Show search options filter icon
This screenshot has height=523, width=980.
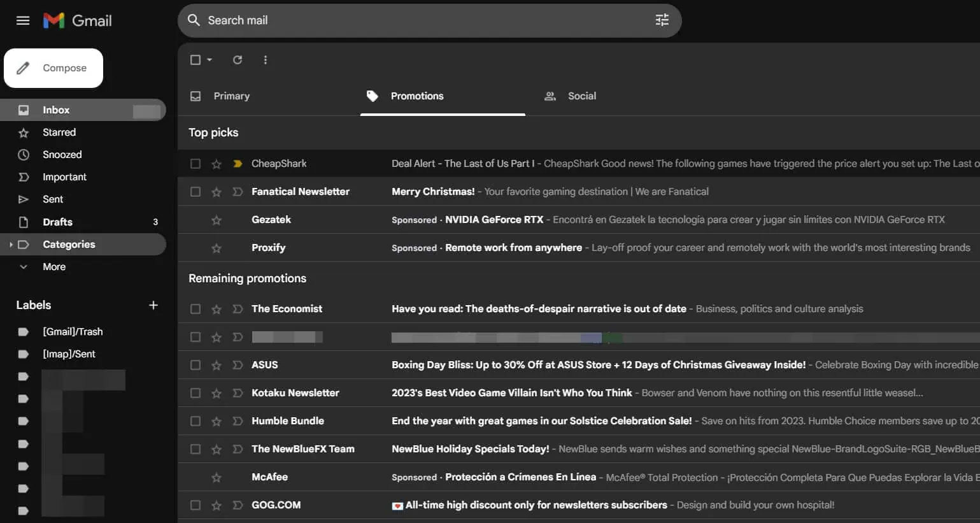[662, 20]
